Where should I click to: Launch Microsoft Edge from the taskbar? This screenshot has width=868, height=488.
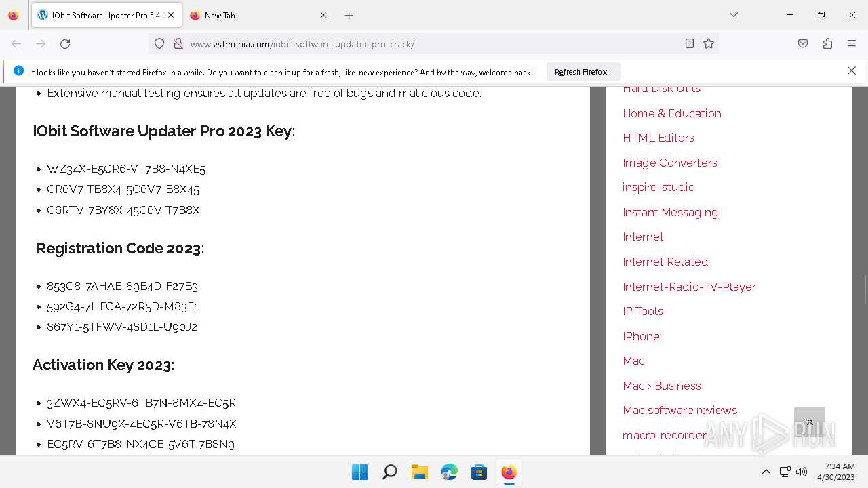(x=449, y=472)
